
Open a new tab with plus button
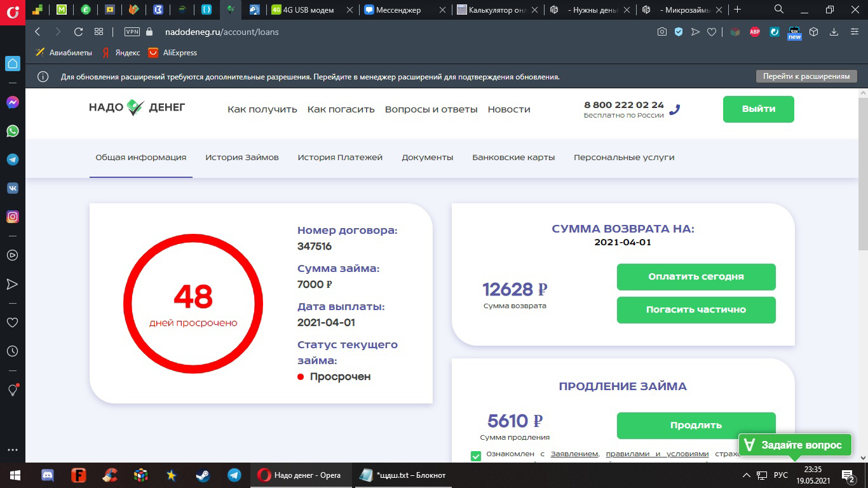[737, 10]
